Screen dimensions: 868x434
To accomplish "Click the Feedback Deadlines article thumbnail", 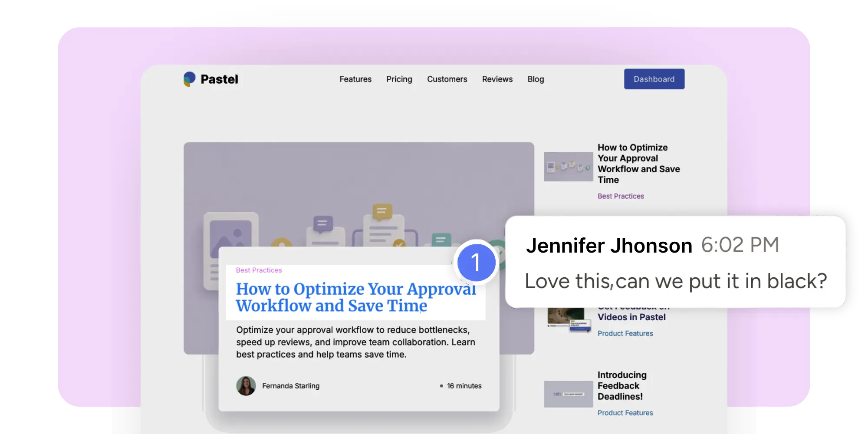I will pyautogui.click(x=569, y=394).
